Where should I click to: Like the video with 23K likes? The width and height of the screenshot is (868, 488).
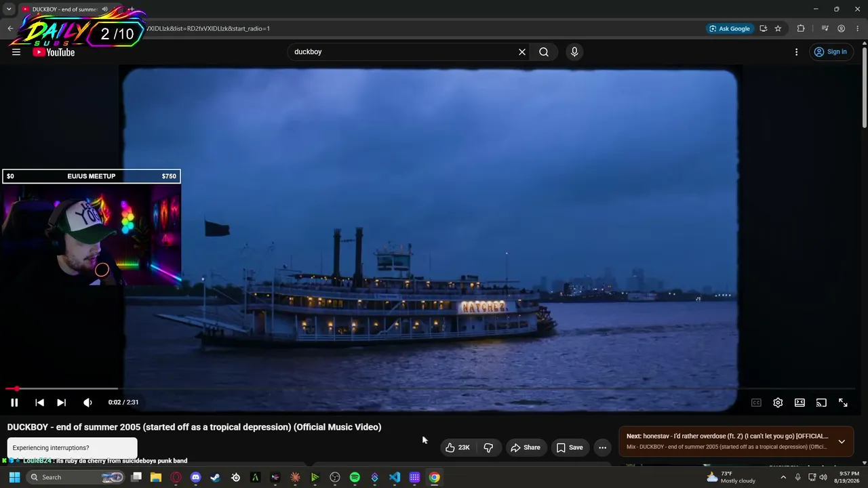(x=458, y=447)
